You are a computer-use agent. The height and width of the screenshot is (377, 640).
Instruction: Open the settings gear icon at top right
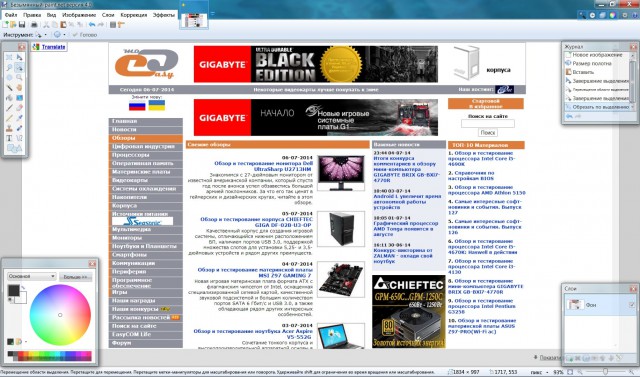[x=624, y=15]
